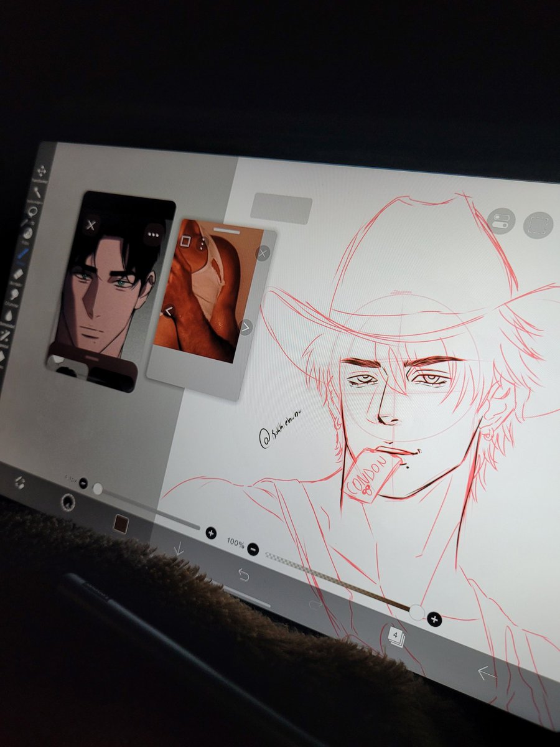Select the Blur droplet tool
This screenshot has width=560, height=747.
[x=9, y=315]
